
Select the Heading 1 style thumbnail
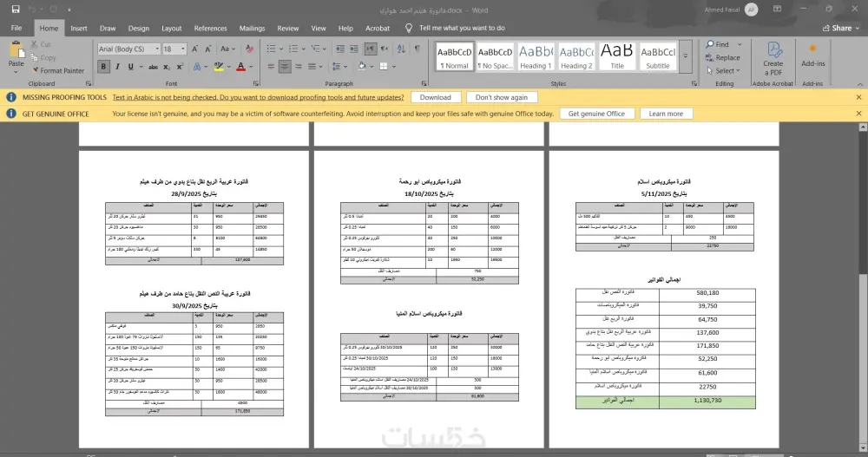tap(536, 56)
